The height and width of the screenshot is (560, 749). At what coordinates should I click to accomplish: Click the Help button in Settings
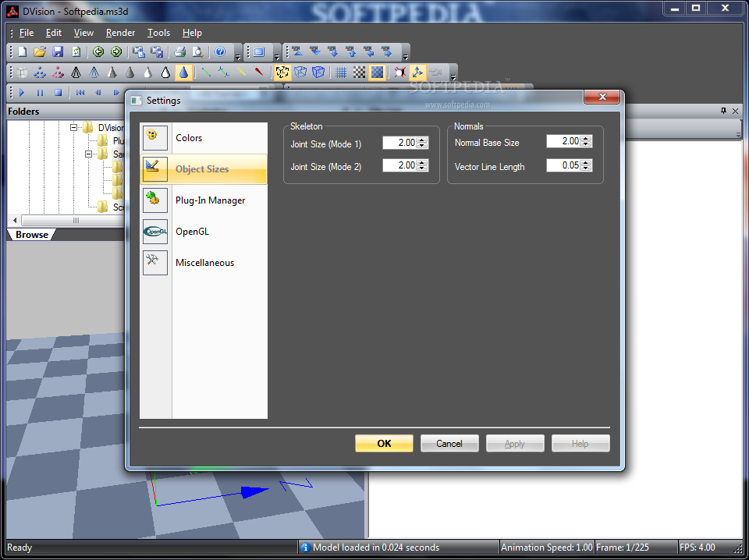[580, 444]
